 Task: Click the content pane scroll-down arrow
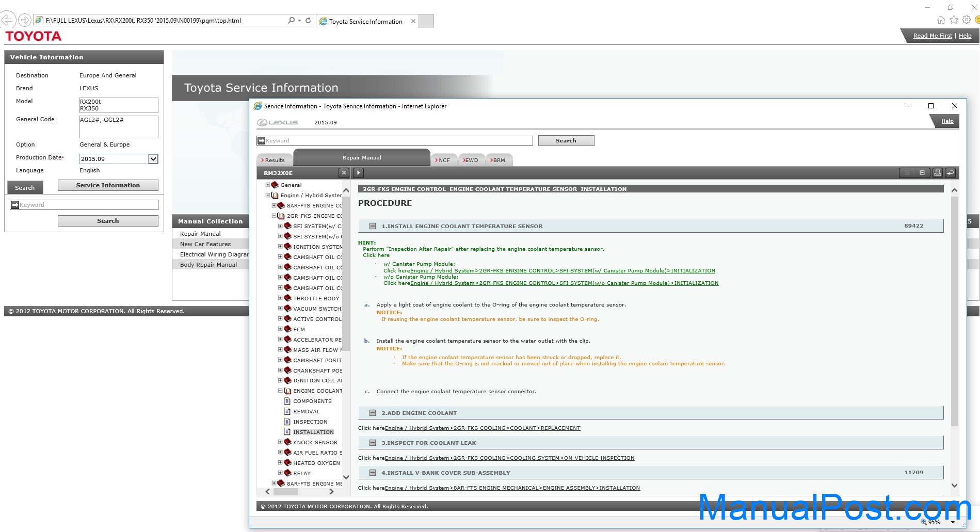[x=954, y=485]
